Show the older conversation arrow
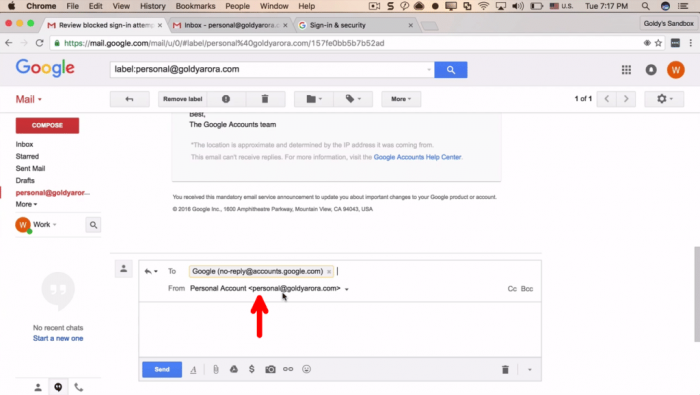The width and height of the screenshot is (700, 395). tap(626, 99)
